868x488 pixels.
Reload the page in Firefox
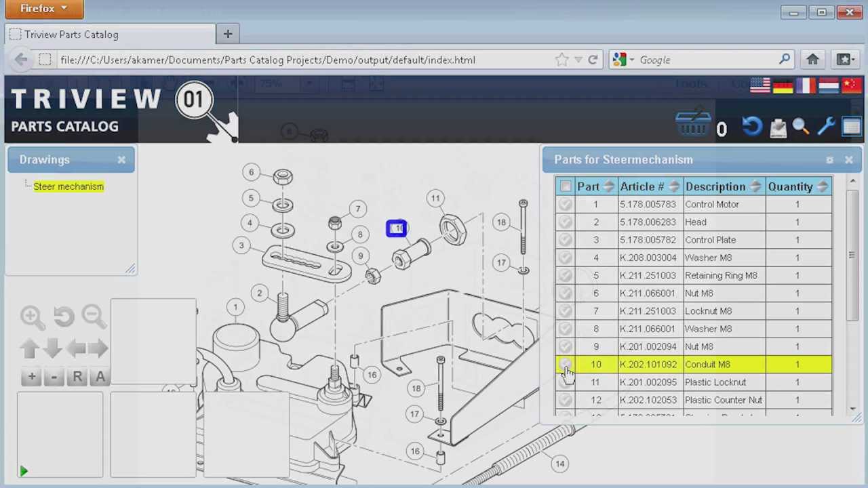click(x=593, y=60)
